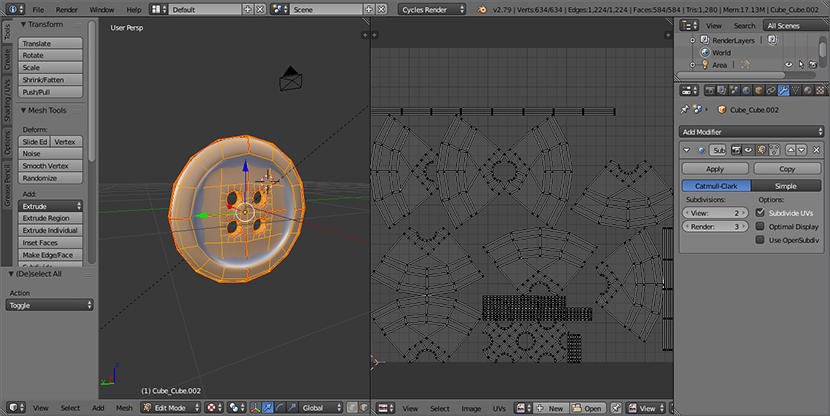
Task: Collapse the Transform panel
Action: (23, 24)
